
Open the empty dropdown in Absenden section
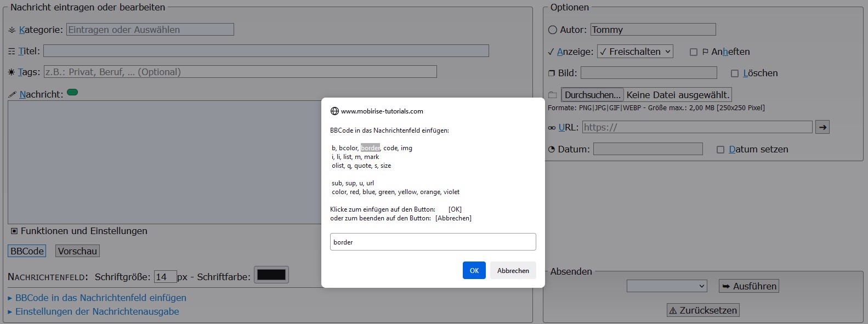point(667,286)
